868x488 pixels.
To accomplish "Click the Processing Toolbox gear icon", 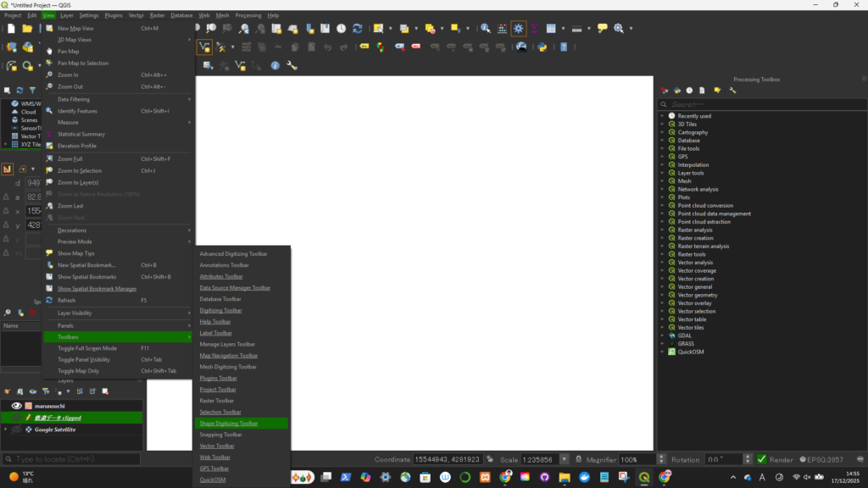I will 519,28.
